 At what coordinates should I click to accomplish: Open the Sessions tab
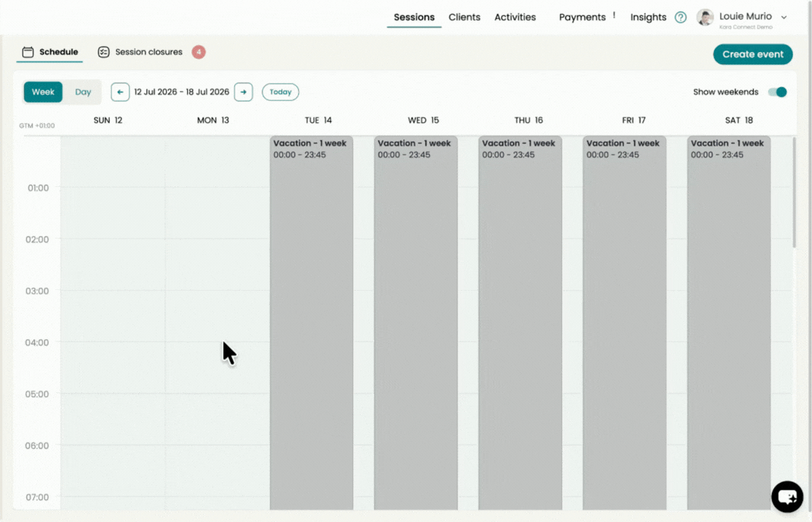click(x=414, y=17)
